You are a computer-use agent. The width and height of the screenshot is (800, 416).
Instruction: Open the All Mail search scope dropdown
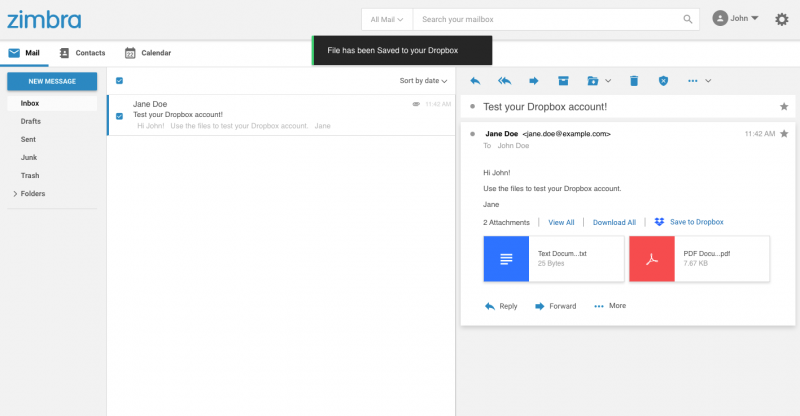[x=387, y=19]
